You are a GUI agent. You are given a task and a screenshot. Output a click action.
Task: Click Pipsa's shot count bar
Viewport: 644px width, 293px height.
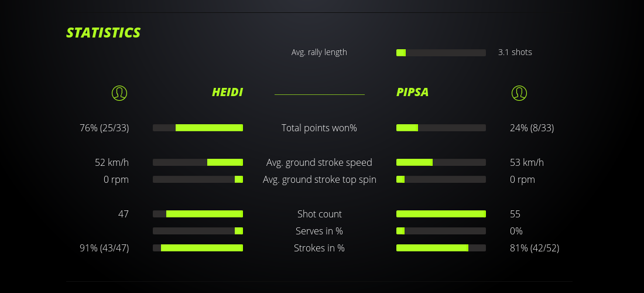point(441,214)
